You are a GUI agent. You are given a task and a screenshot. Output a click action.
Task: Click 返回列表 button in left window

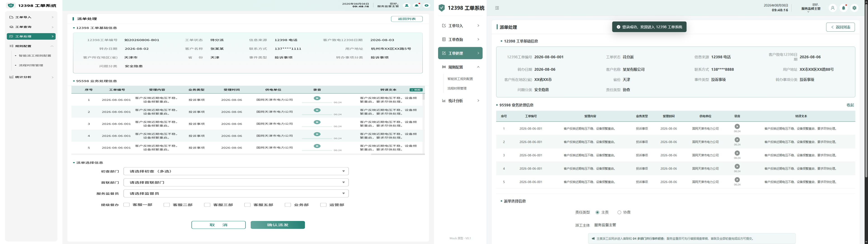(407, 19)
